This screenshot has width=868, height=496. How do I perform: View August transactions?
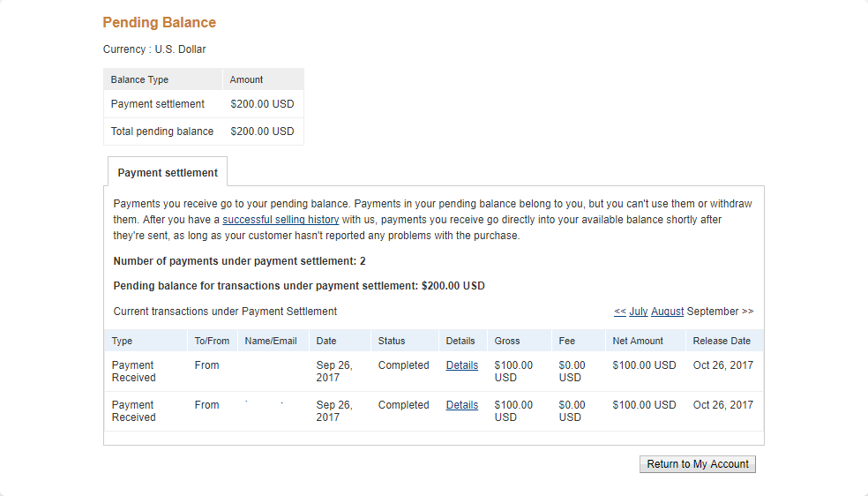tap(667, 312)
